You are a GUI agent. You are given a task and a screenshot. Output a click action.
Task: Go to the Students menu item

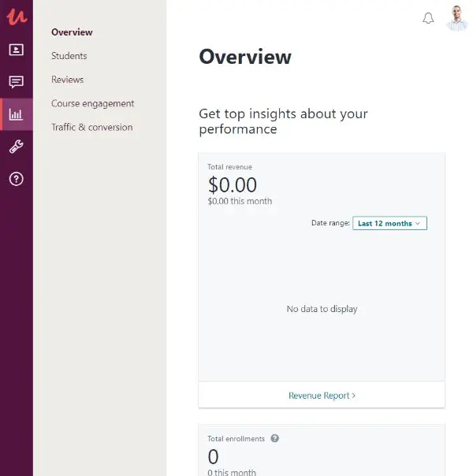[x=69, y=56]
